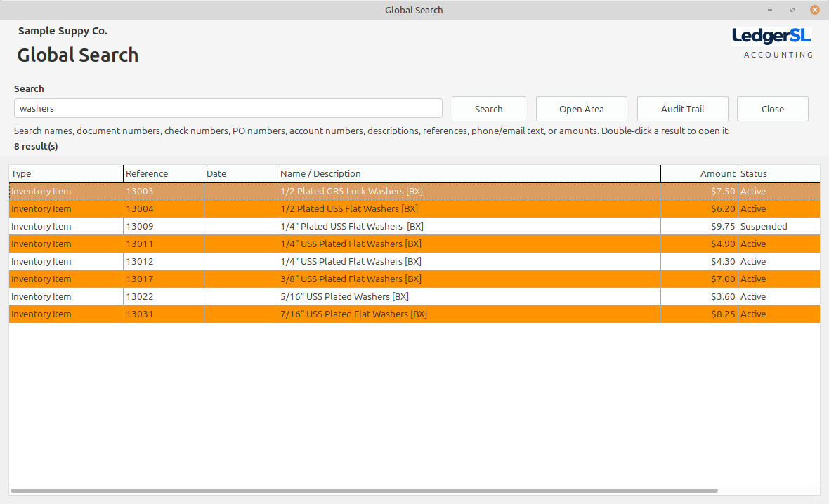Sort by the Date column header
This screenshot has width=829, height=504.
pyautogui.click(x=241, y=173)
